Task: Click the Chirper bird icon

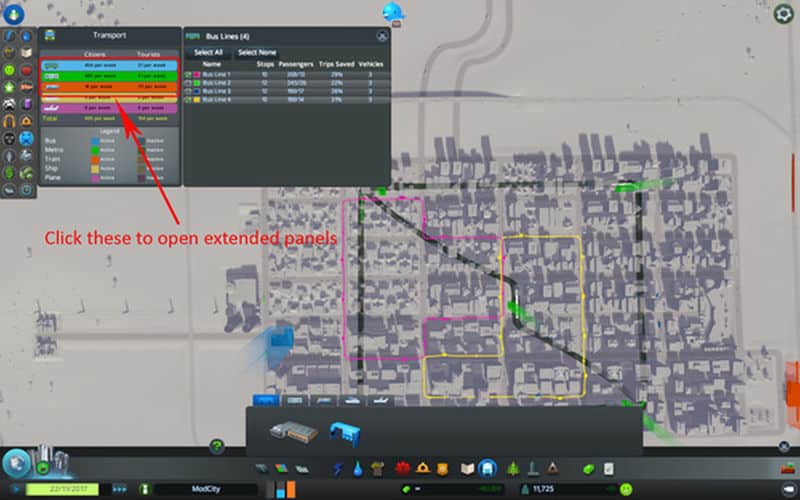Action: pos(391,12)
